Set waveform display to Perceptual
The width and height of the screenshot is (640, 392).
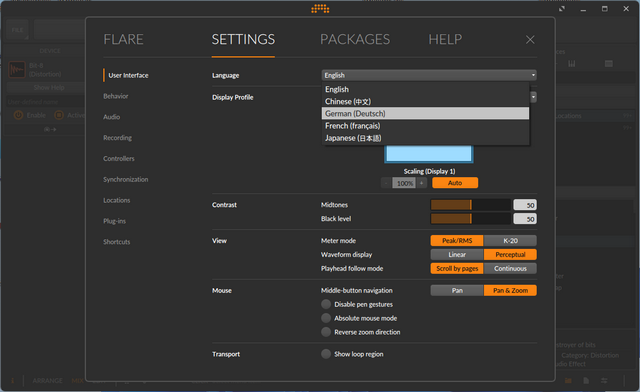(x=510, y=255)
